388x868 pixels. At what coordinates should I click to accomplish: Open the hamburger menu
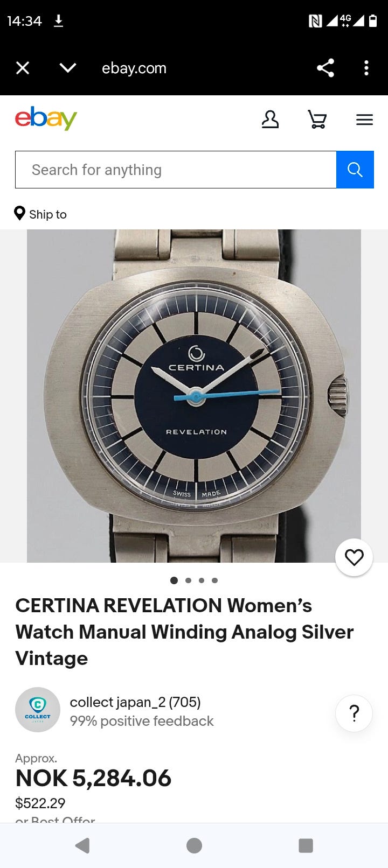click(x=364, y=120)
